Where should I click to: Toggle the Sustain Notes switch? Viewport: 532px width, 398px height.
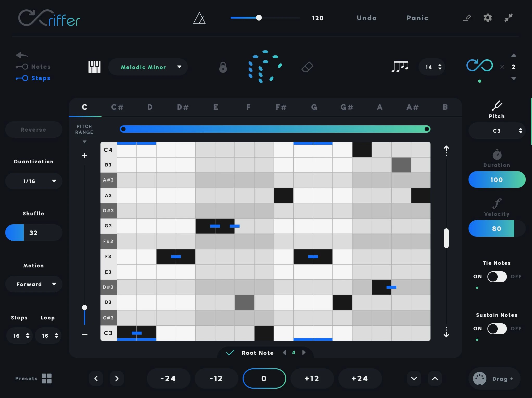click(497, 329)
